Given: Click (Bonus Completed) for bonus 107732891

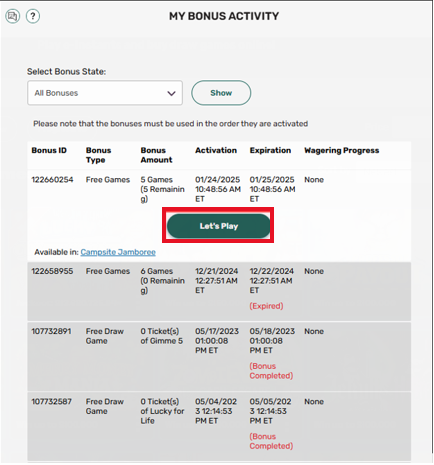Looking at the screenshot, I should [x=271, y=371].
